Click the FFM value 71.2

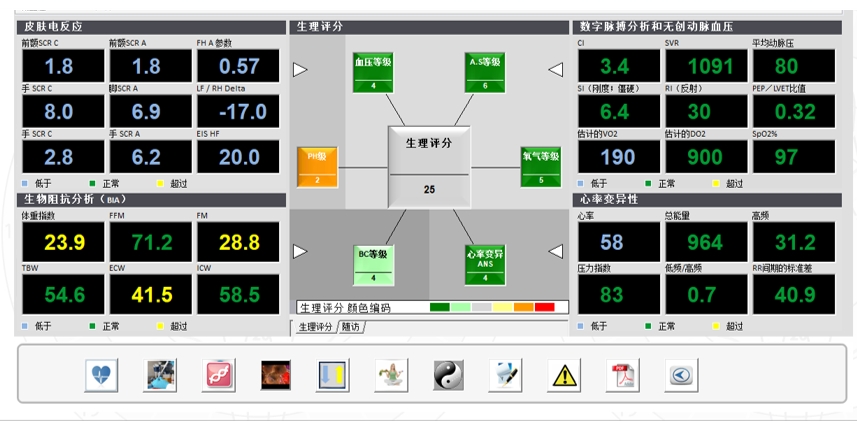coord(151,242)
